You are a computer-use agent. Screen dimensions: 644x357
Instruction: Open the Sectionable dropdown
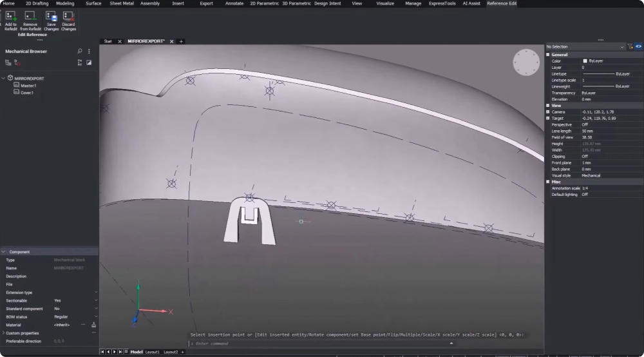coord(96,300)
